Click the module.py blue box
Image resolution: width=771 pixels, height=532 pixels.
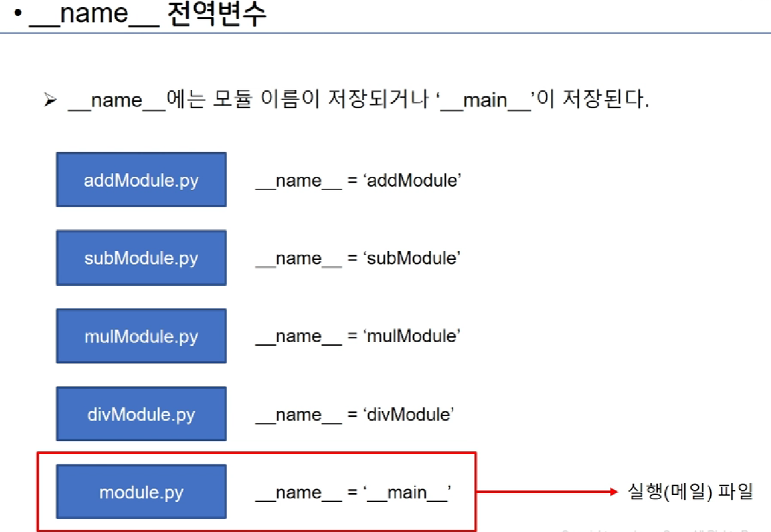point(141,492)
